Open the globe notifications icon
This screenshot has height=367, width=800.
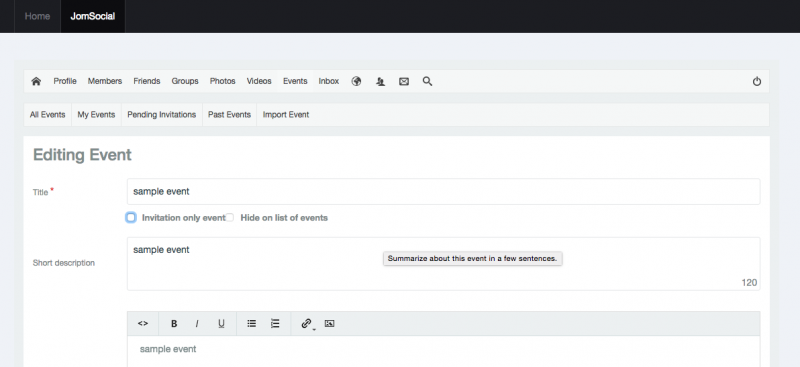click(357, 81)
